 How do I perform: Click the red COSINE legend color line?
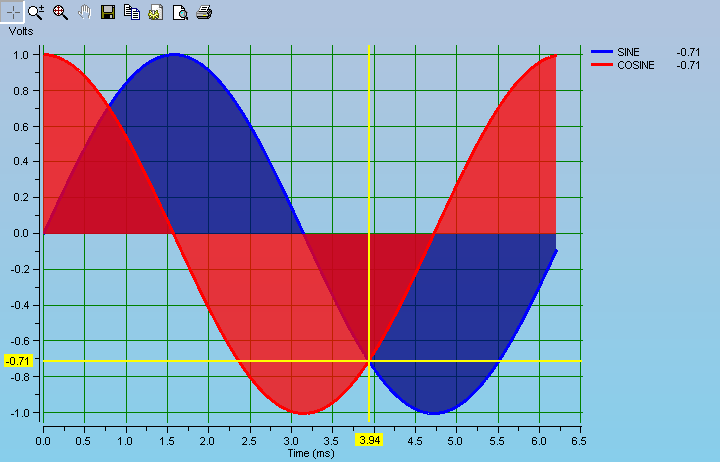602,64
